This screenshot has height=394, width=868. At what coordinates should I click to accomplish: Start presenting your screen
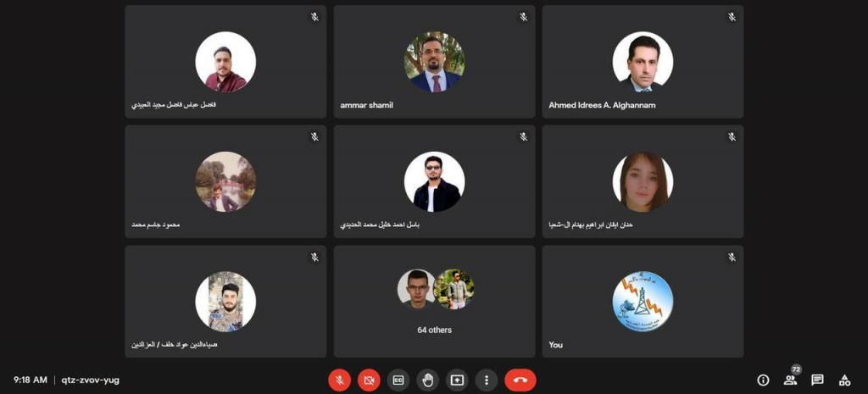click(x=457, y=380)
